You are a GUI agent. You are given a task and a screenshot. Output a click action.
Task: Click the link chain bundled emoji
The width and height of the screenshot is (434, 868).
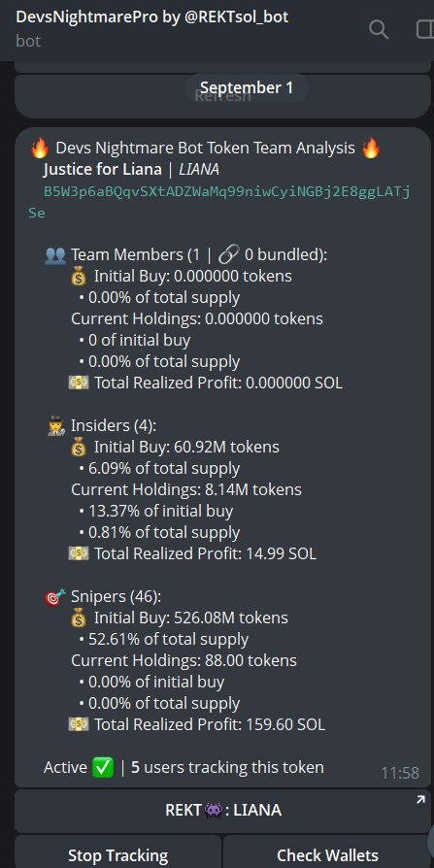[x=228, y=254]
